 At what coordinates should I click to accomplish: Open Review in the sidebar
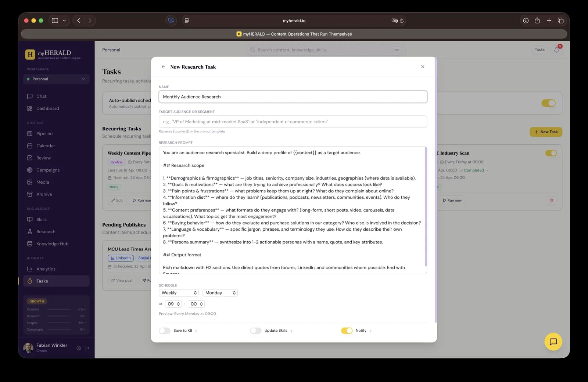[x=43, y=158]
